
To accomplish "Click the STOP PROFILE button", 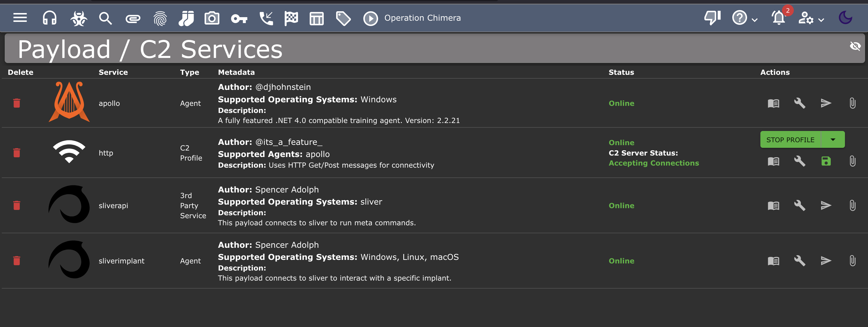I will click(790, 140).
